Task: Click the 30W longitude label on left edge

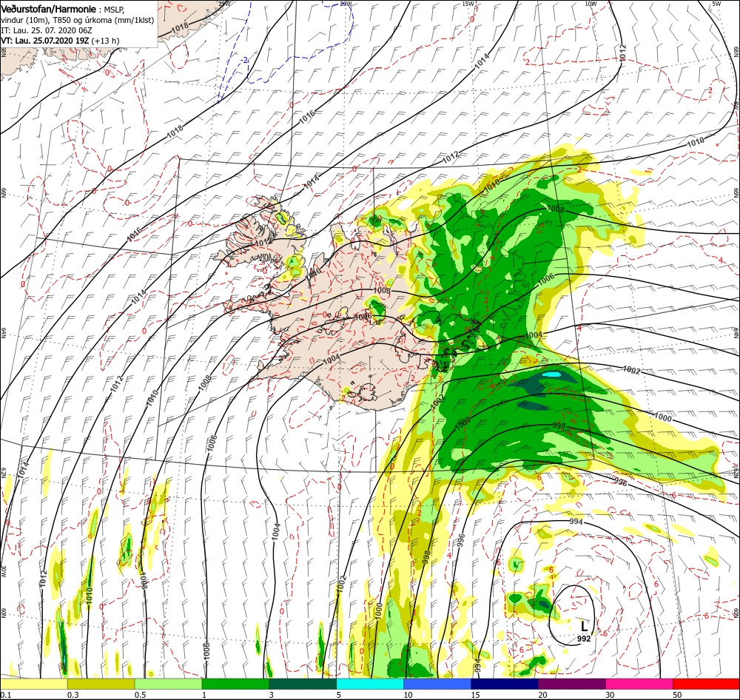Action: 3,571
